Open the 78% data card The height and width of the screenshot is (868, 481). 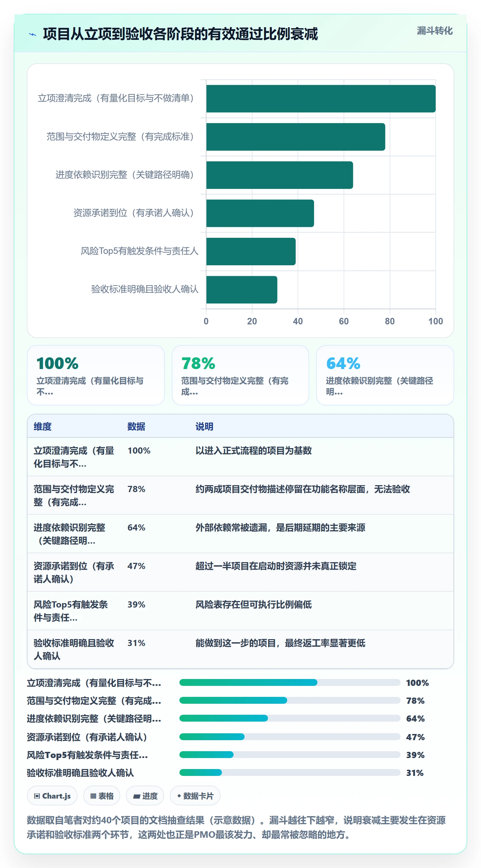point(240,375)
